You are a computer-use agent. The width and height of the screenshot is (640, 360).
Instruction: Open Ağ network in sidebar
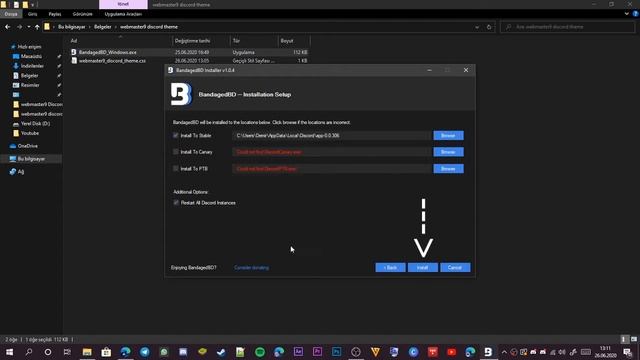click(x=20, y=171)
